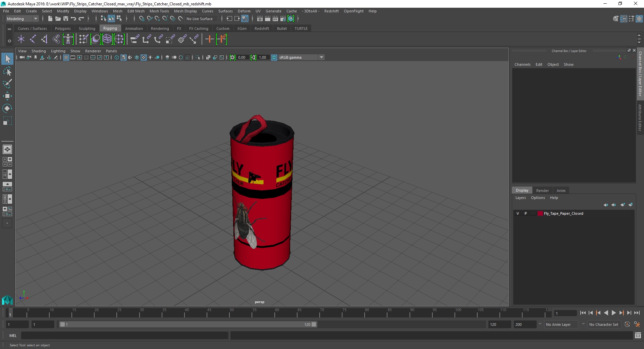Open a scene with folder icon
Image resolution: width=644 pixels, height=349 pixels.
click(x=58, y=19)
